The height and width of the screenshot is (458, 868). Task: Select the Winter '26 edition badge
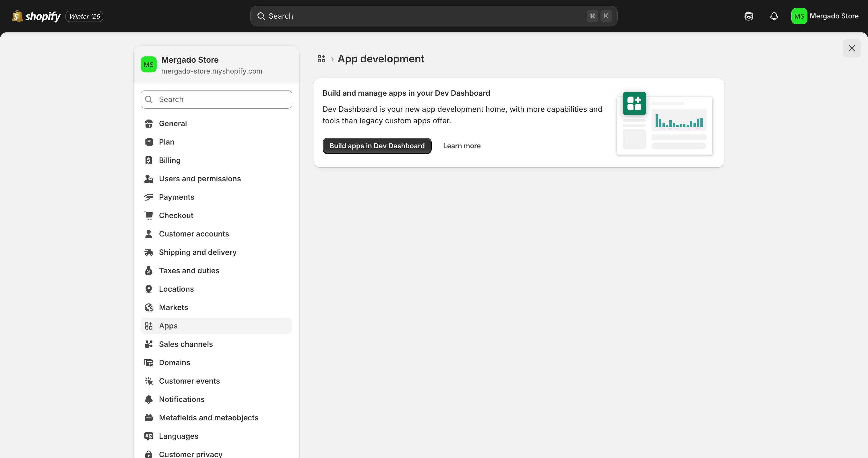(x=84, y=16)
